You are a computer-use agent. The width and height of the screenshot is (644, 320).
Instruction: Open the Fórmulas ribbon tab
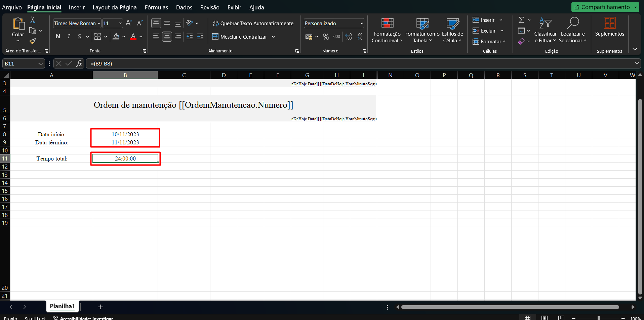click(x=156, y=7)
